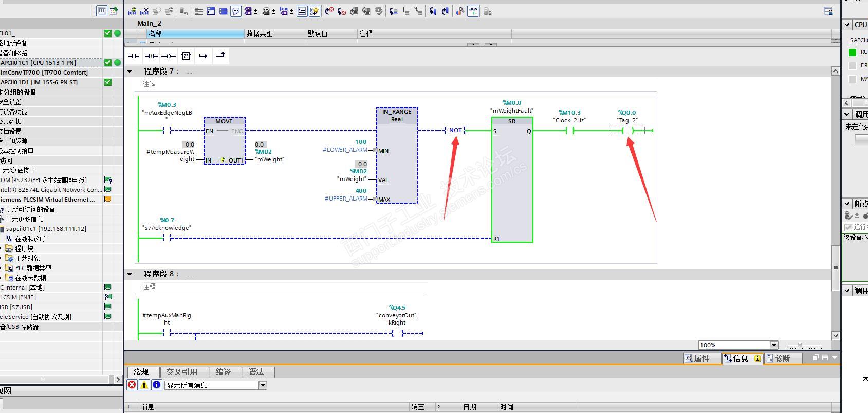Insert an empty box instruction
Screen dimensions: 868x413
[x=186, y=56]
